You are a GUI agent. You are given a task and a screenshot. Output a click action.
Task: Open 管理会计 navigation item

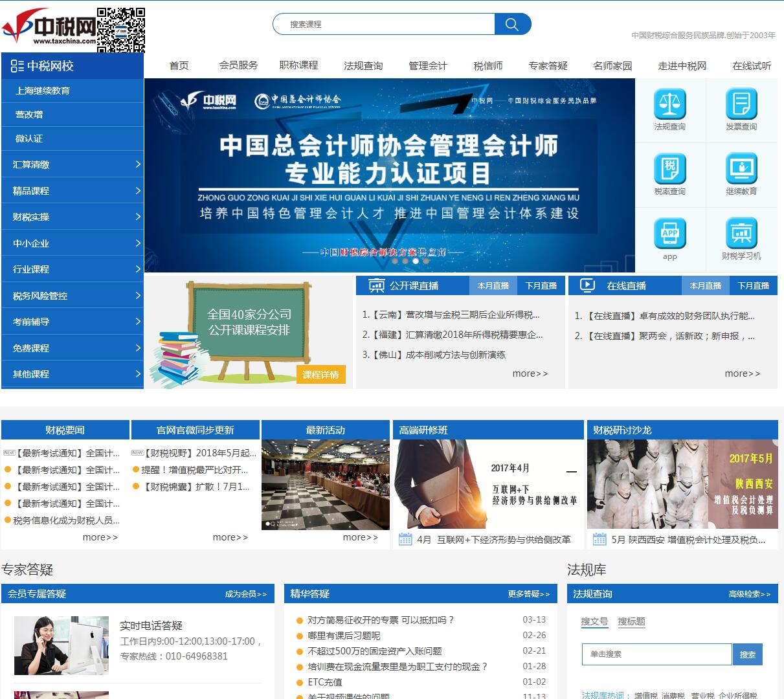pyautogui.click(x=428, y=65)
